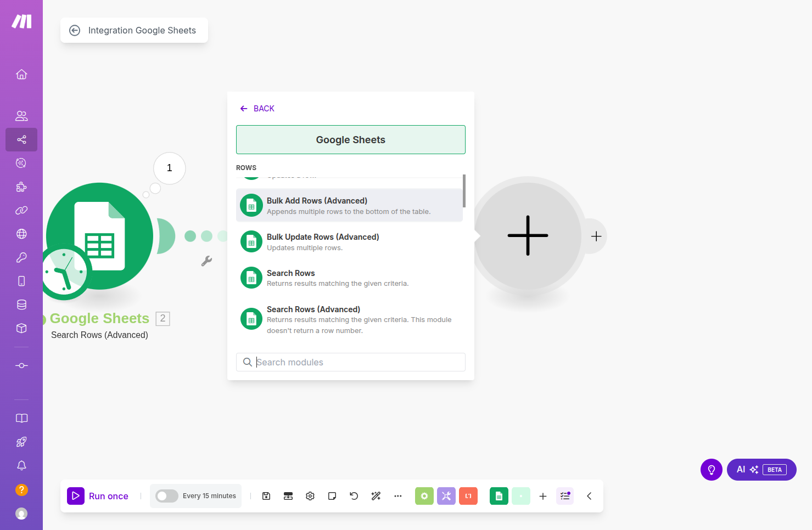The width and height of the screenshot is (812, 530).
Task: Click the BACK link in module picker
Action: tap(257, 109)
